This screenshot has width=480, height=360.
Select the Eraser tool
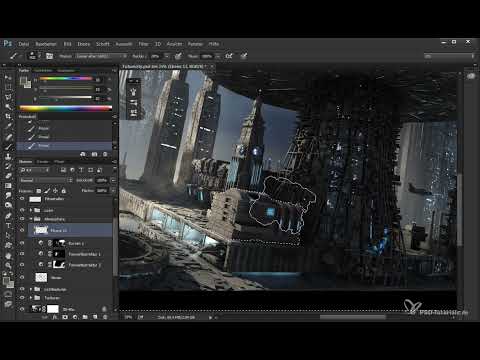pyautogui.click(x=8, y=176)
